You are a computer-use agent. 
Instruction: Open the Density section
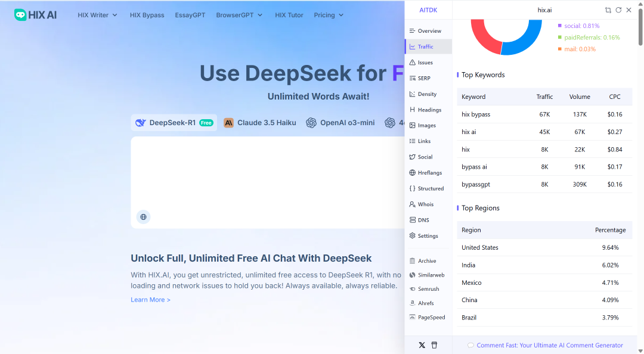pyautogui.click(x=428, y=94)
